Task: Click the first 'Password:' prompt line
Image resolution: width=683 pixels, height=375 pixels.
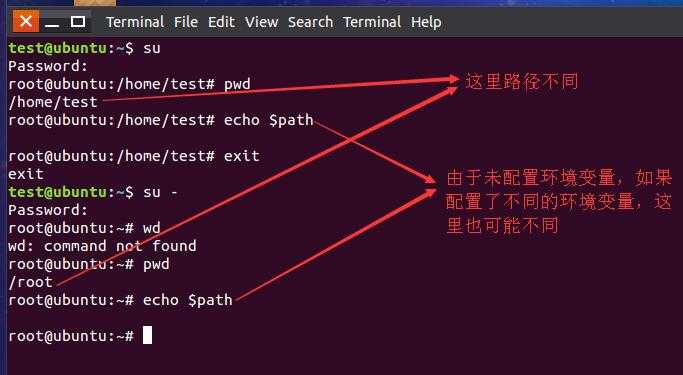Action: pos(48,66)
